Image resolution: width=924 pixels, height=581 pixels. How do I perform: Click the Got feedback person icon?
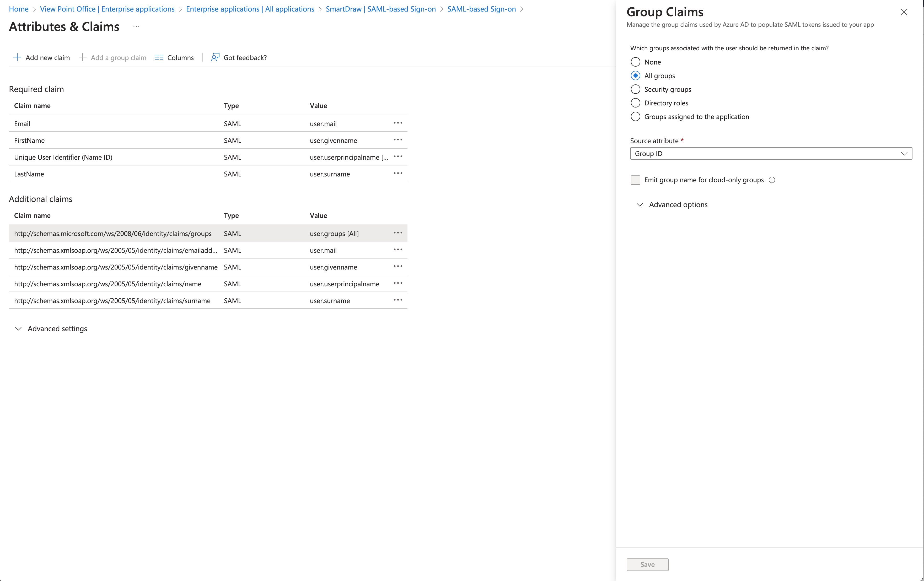(x=215, y=58)
